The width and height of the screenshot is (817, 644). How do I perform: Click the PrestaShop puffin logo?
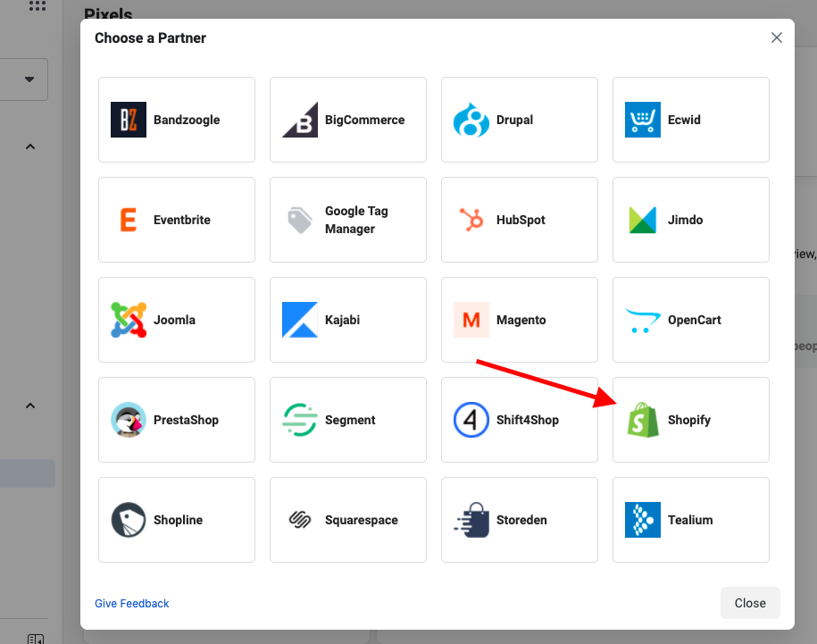click(x=129, y=420)
